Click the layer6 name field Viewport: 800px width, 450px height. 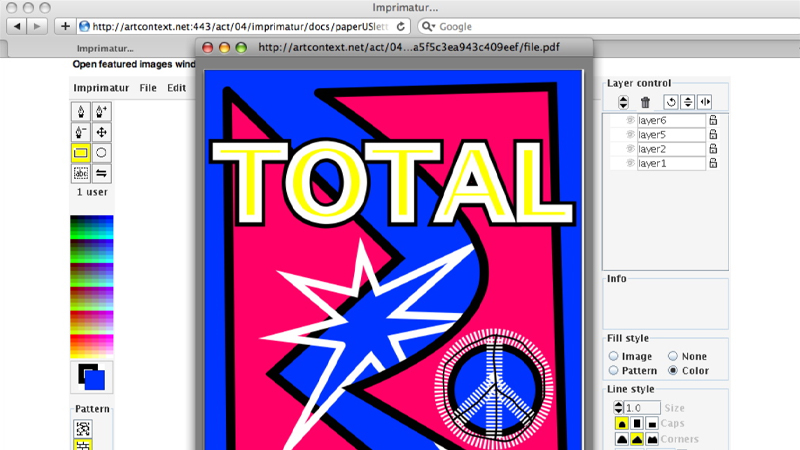[671, 120]
